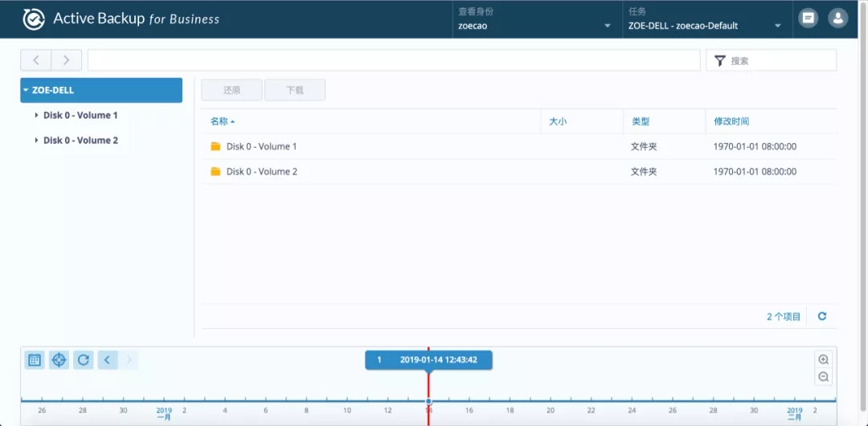Go to previous backup version arrow
Viewport: 868px width, 426px height.
(108, 360)
